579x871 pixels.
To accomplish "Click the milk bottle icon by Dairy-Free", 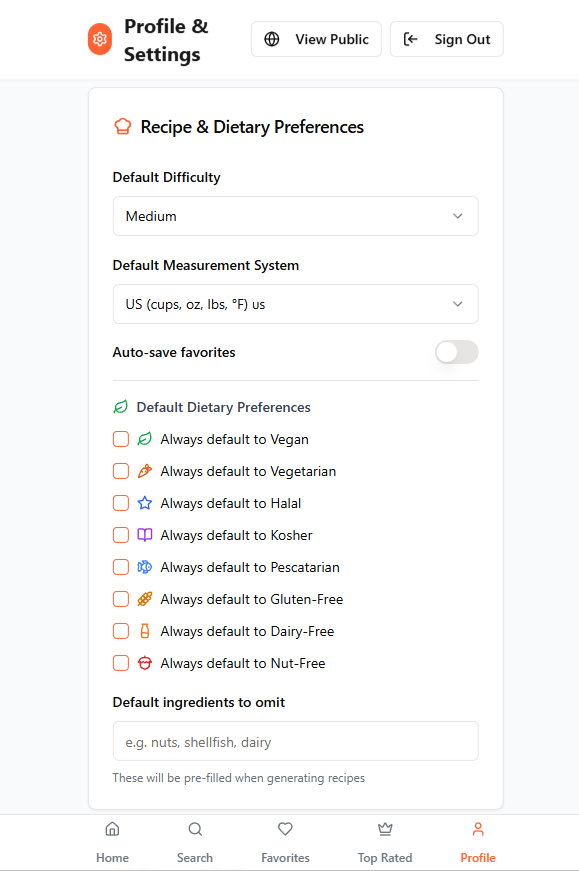I will tap(144, 631).
